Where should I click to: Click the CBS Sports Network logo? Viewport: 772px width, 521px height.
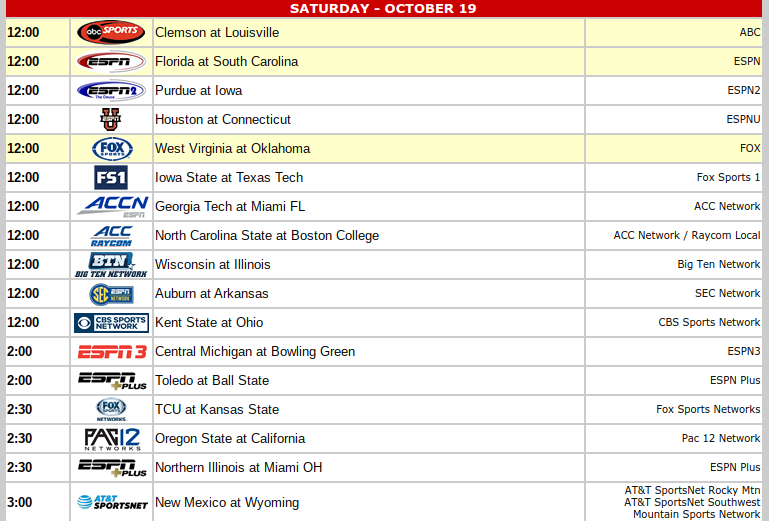click(111, 323)
